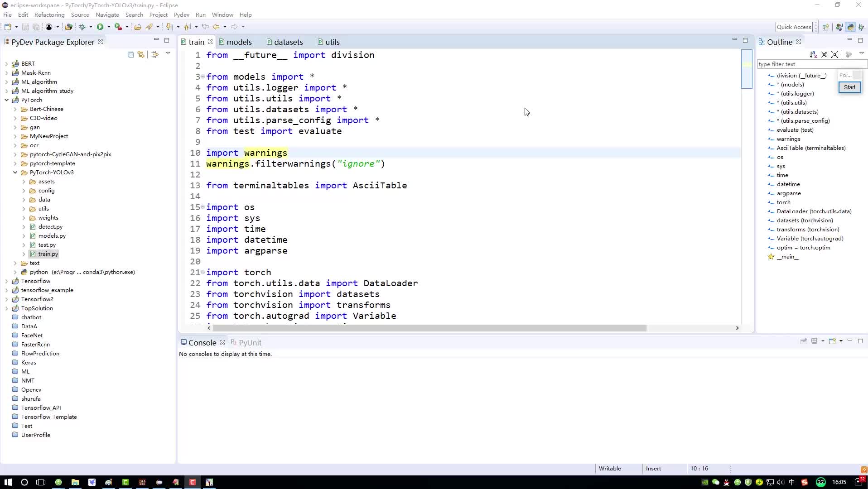This screenshot has width=868, height=489.
Task: Switch to the Debug perspective icon
Action: point(861,27)
